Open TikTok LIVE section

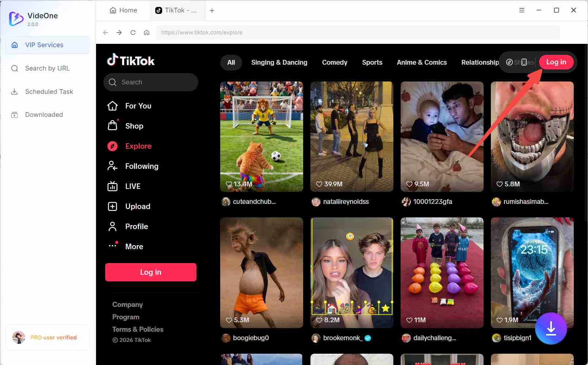click(132, 186)
